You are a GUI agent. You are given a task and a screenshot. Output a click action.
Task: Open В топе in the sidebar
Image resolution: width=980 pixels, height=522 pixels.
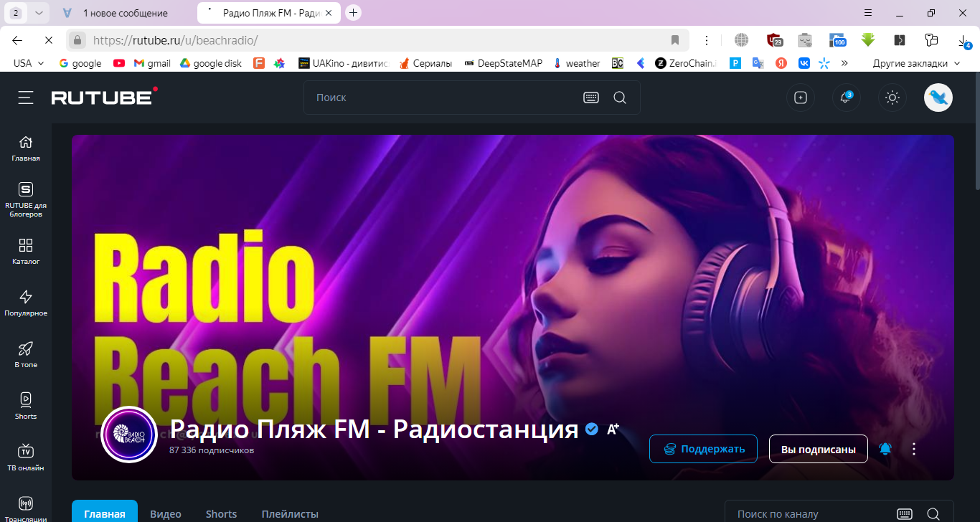[x=26, y=355]
